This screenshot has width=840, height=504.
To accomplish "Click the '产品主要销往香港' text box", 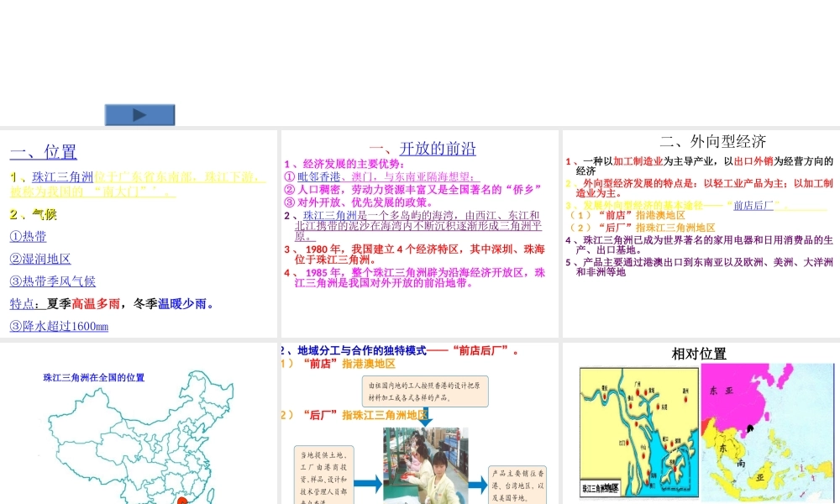I will [517, 485].
